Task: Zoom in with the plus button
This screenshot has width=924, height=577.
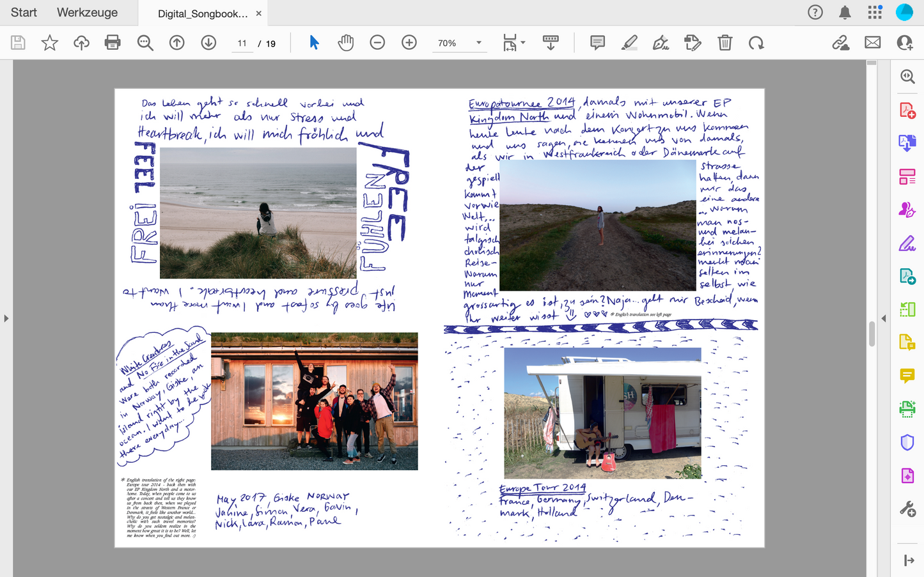Action: [409, 43]
